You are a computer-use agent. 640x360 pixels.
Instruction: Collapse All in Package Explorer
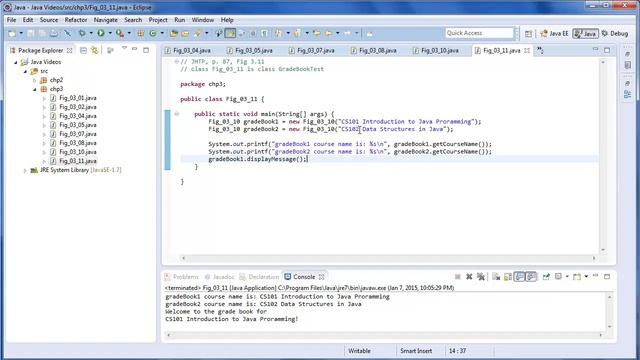click(x=83, y=50)
